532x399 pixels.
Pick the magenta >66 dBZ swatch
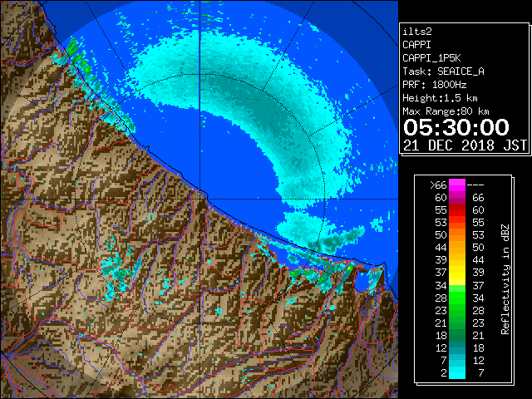click(457, 185)
